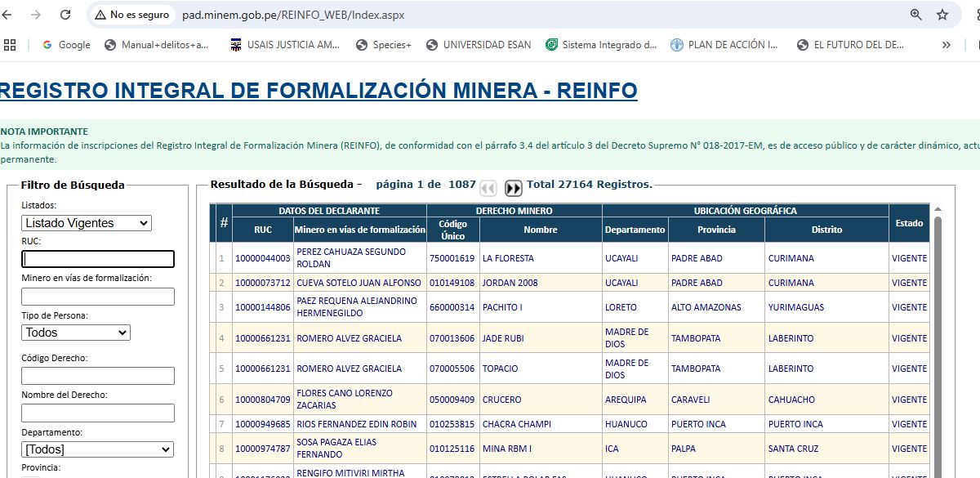The height and width of the screenshot is (478, 980).
Task: Click the Código Único column header
Action: coord(452,230)
